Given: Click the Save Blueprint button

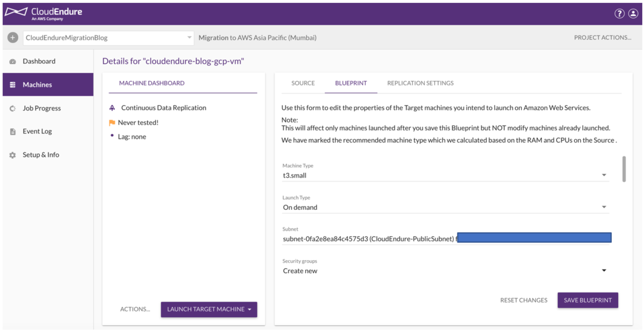Looking at the screenshot, I should click(588, 299).
